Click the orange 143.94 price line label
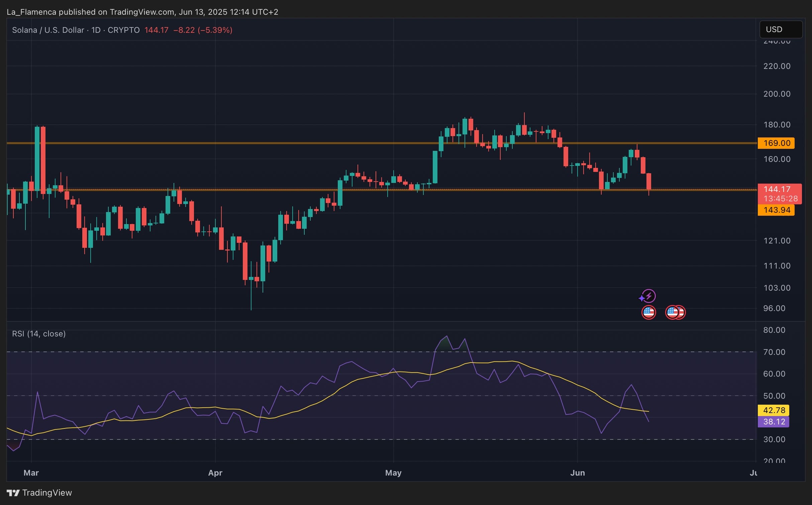Image resolution: width=812 pixels, height=505 pixels. (x=776, y=210)
